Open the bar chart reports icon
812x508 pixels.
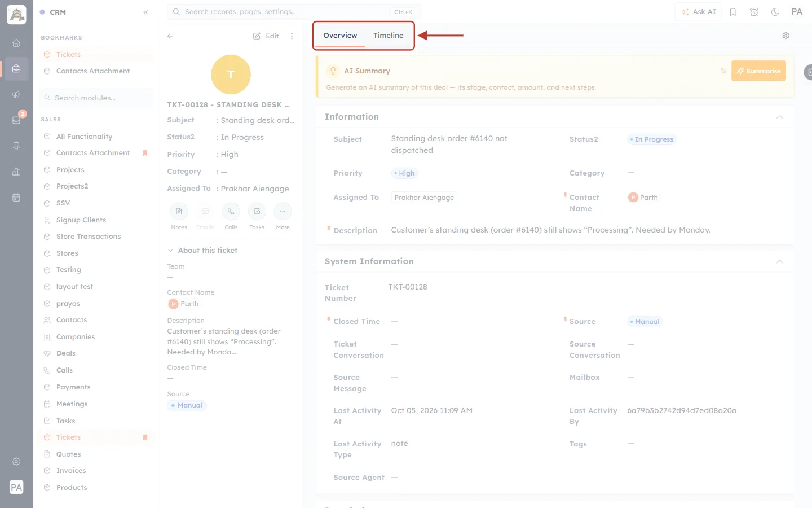click(16, 172)
